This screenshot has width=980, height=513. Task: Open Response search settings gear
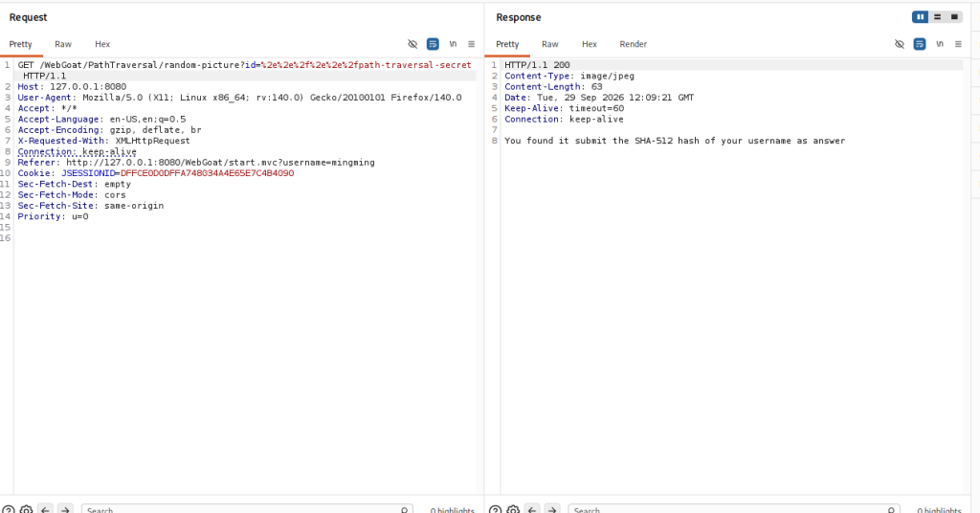[x=513, y=510]
